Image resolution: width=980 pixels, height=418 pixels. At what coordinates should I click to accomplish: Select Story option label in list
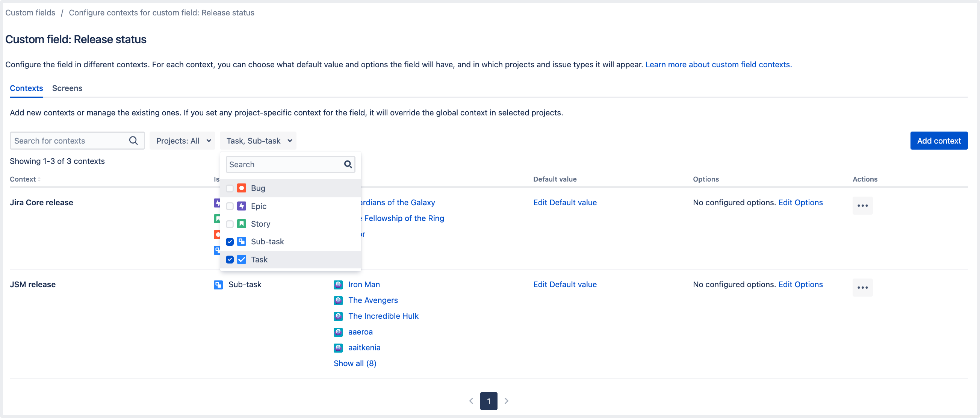click(261, 224)
